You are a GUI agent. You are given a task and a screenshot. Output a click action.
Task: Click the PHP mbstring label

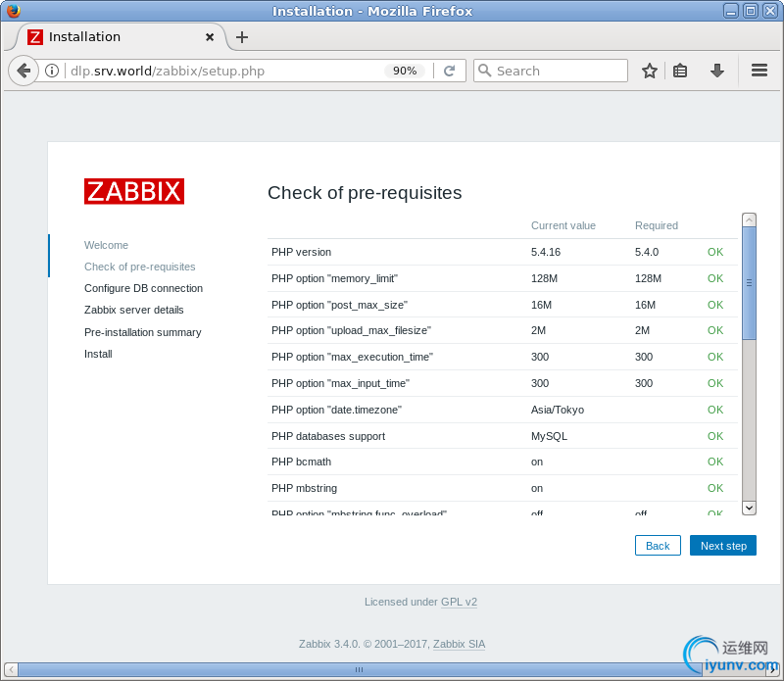304,488
